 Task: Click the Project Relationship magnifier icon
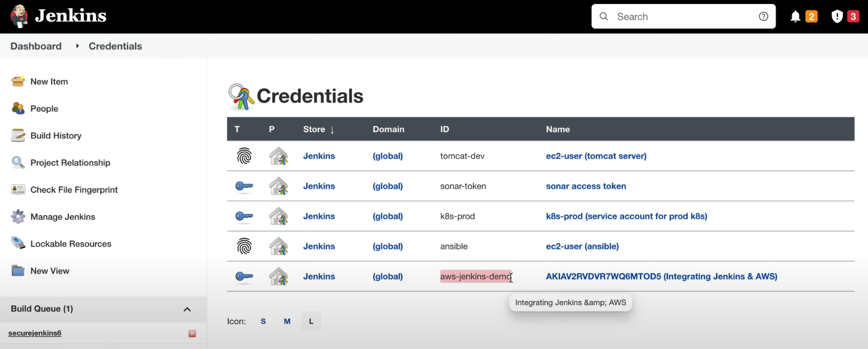(x=18, y=162)
